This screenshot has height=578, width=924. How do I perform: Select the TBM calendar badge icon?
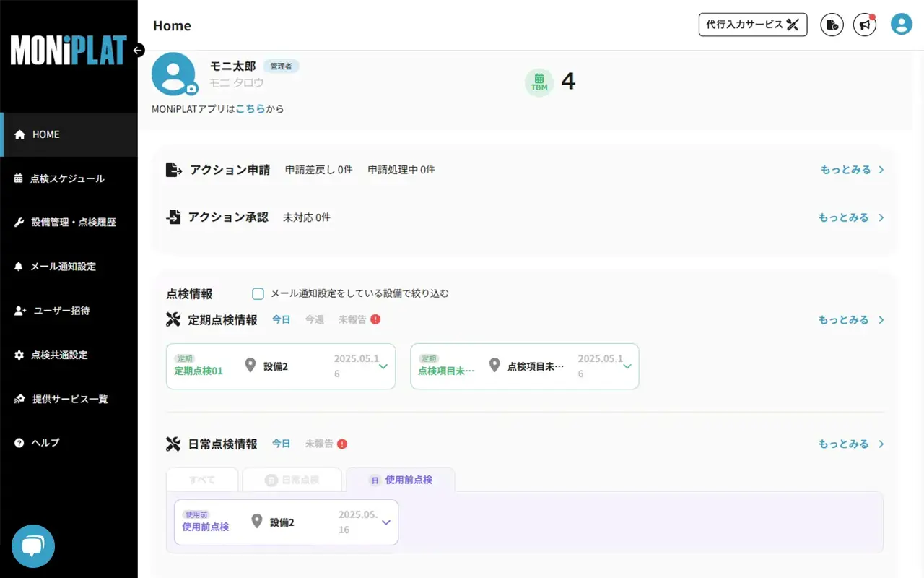pos(539,82)
